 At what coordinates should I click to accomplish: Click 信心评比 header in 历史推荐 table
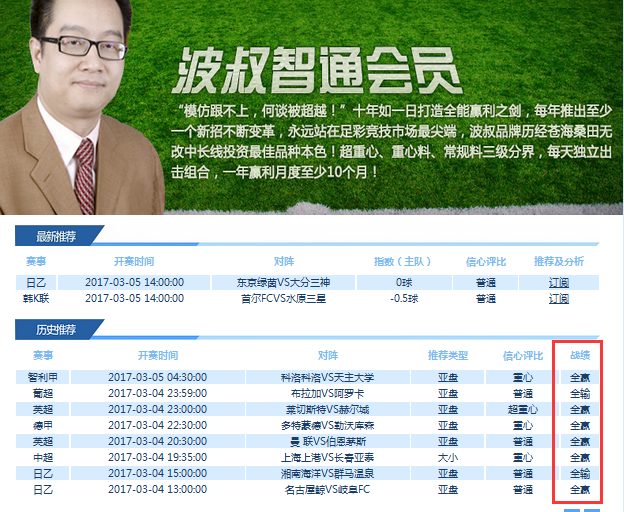click(x=523, y=355)
